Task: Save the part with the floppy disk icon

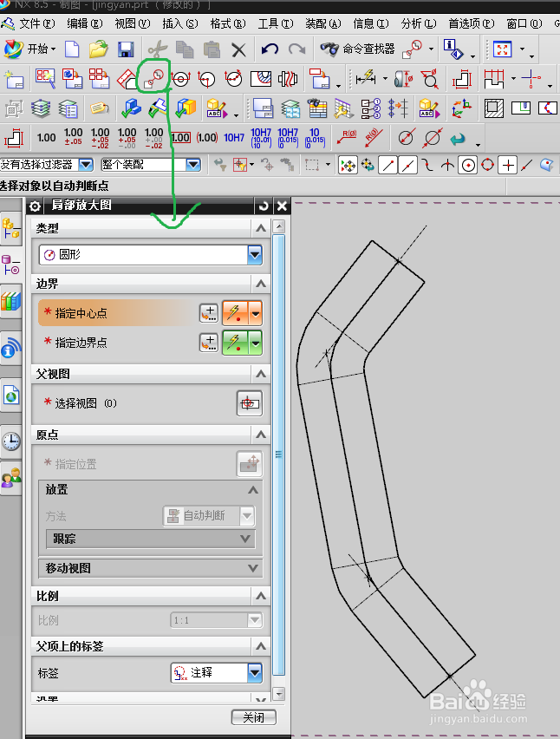Action: (126, 49)
